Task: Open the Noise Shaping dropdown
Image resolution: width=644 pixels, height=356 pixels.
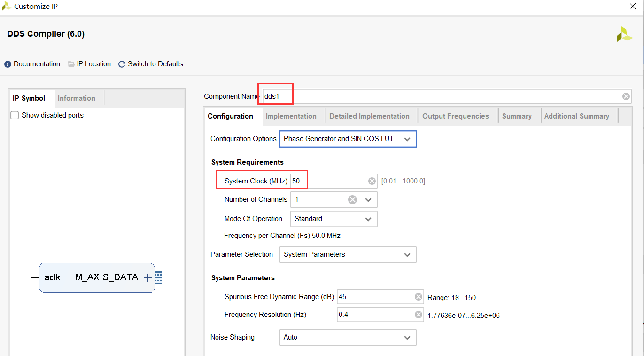Action: (x=348, y=337)
